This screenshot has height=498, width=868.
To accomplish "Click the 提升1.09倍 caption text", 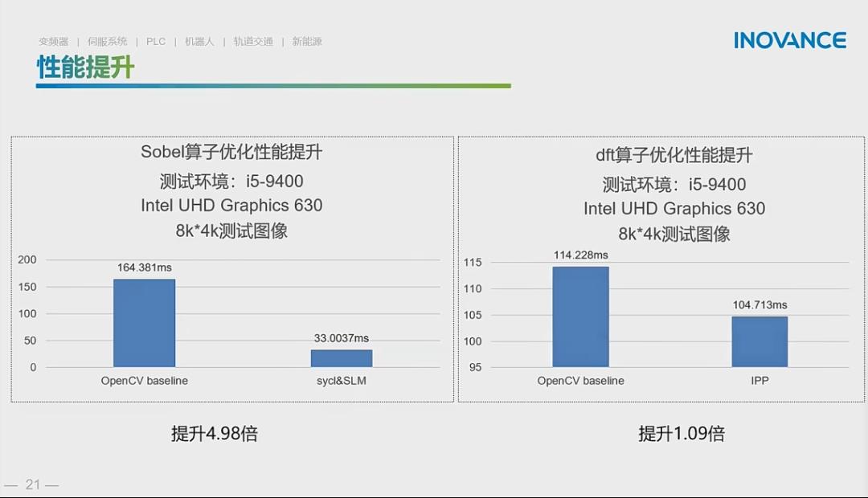I will point(683,433).
